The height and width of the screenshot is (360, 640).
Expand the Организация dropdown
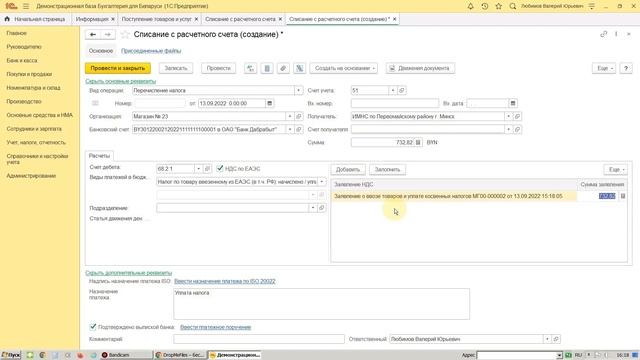point(290,116)
